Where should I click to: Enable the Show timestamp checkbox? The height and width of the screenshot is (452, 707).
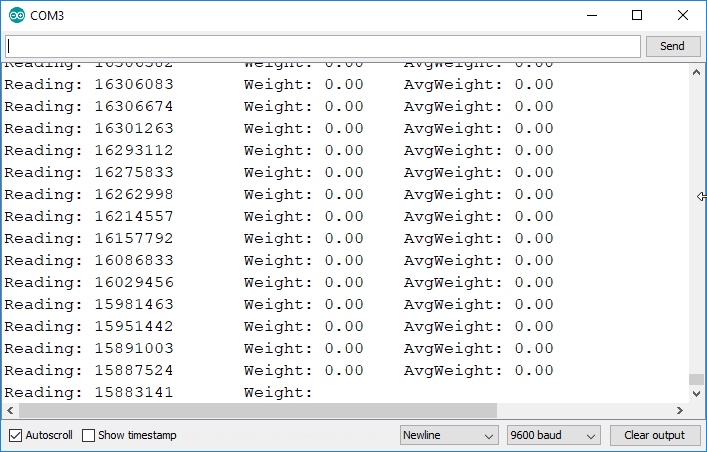tap(88, 435)
